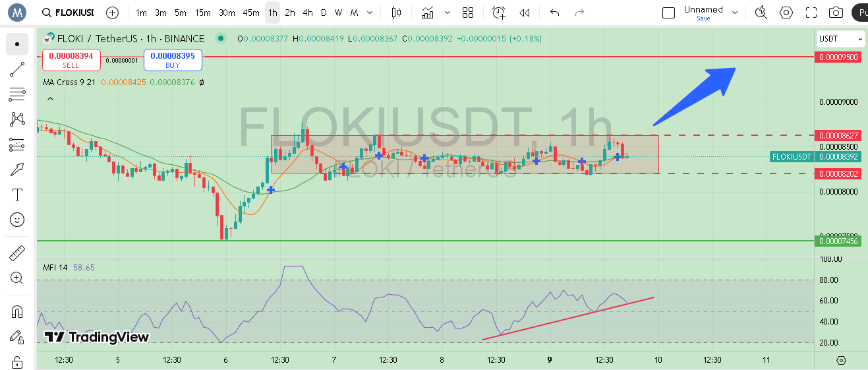Select the weekly W timeframe
Viewport: 868px width, 370px height.
click(338, 13)
